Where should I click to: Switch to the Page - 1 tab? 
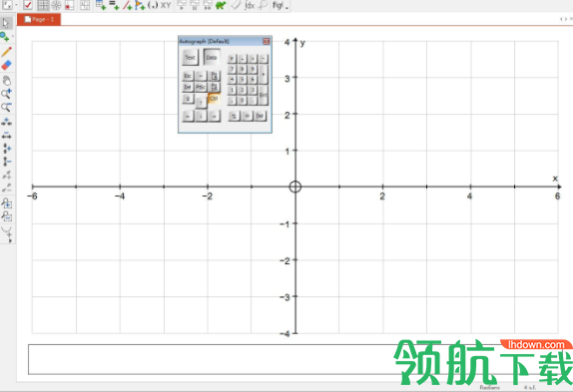(39, 19)
